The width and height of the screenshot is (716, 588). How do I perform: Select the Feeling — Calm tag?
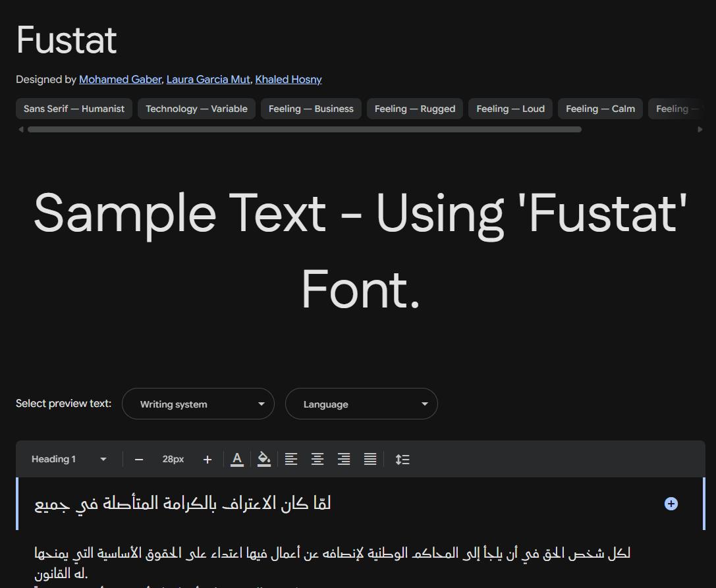pos(600,109)
